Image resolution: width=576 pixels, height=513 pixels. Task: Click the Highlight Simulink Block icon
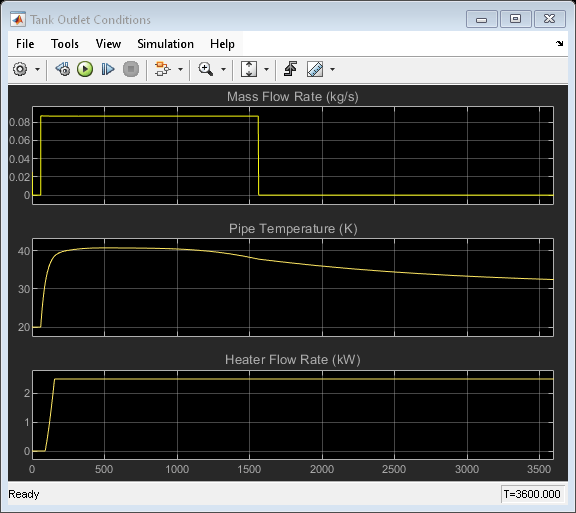pos(162,69)
